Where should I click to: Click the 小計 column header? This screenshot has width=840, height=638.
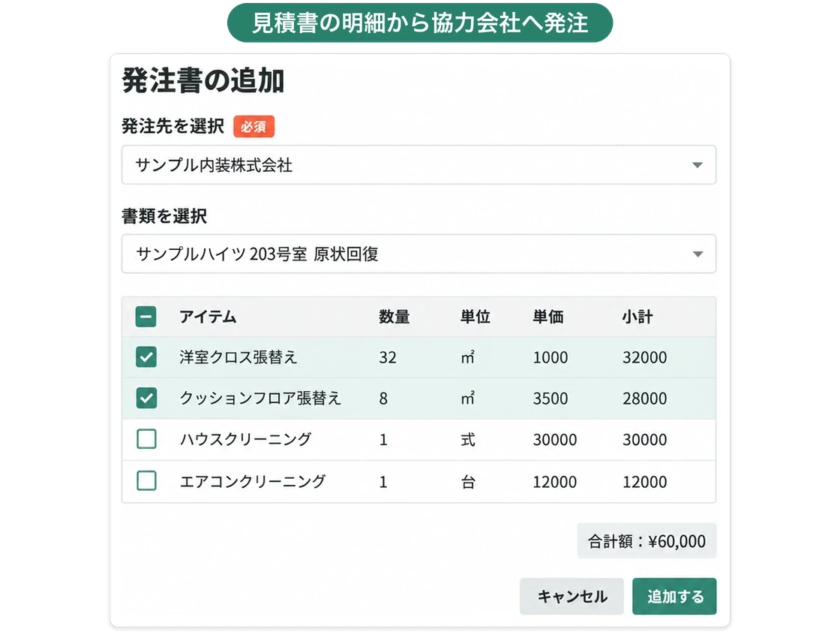point(637,317)
